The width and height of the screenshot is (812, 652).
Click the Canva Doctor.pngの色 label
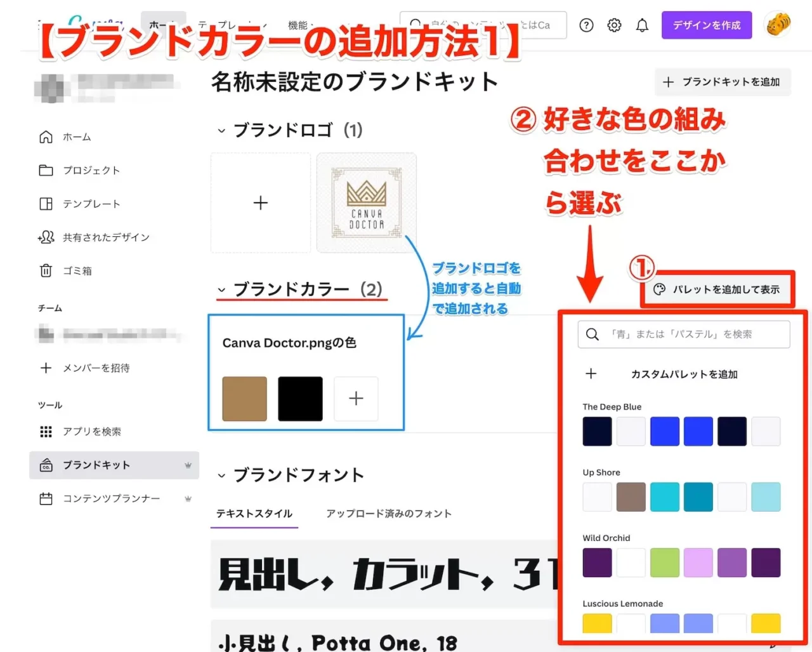289,343
